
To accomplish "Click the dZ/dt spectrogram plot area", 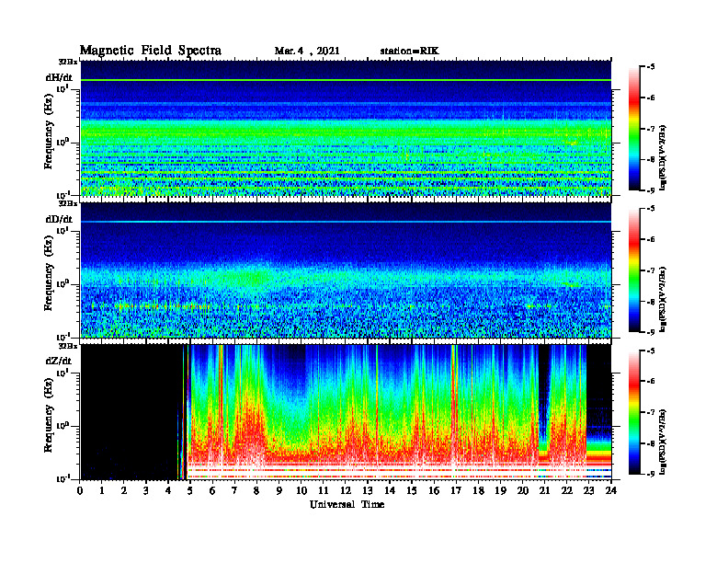I will pyautogui.click(x=346, y=412).
